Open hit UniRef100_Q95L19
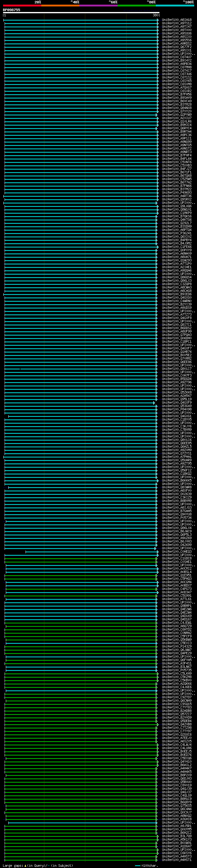Image resolution: width=197 pixels, height=868 pixels. pyautogui.click(x=176, y=399)
